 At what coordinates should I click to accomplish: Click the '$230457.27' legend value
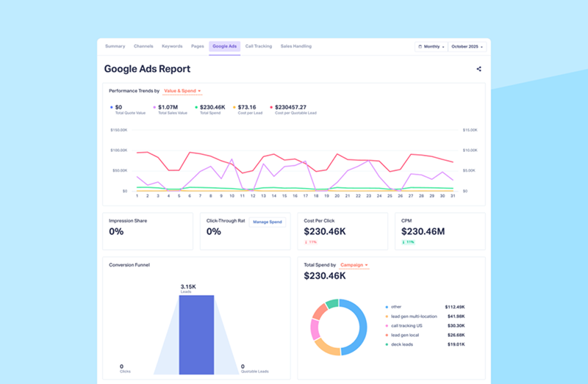[x=290, y=107]
